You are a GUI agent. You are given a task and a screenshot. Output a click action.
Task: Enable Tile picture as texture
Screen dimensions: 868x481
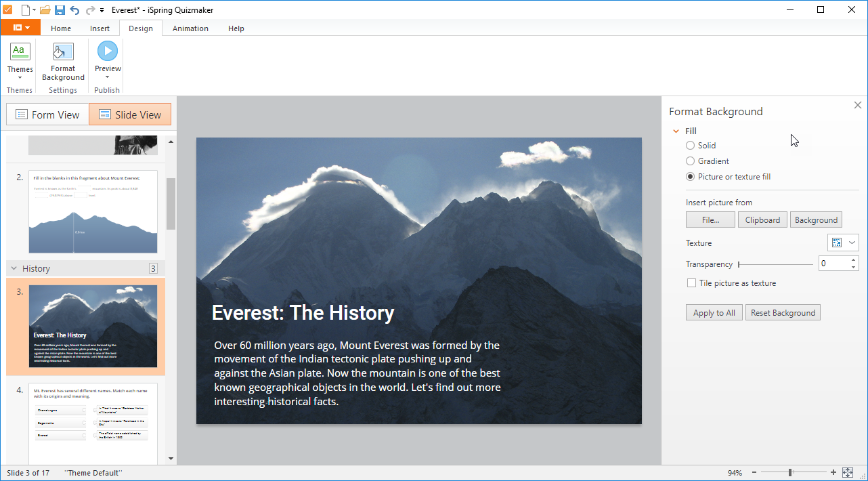point(691,283)
